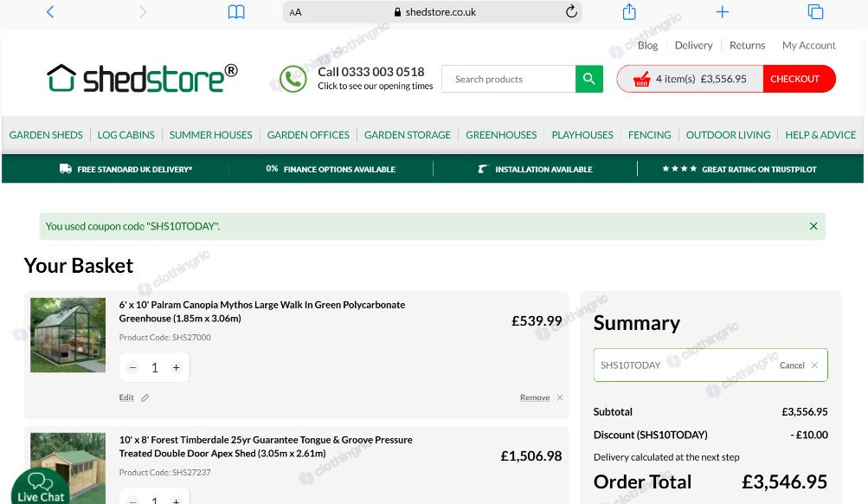This screenshot has height=504, width=868.
Task: Show all tabs overview icon
Action: pyautogui.click(x=815, y=11)
